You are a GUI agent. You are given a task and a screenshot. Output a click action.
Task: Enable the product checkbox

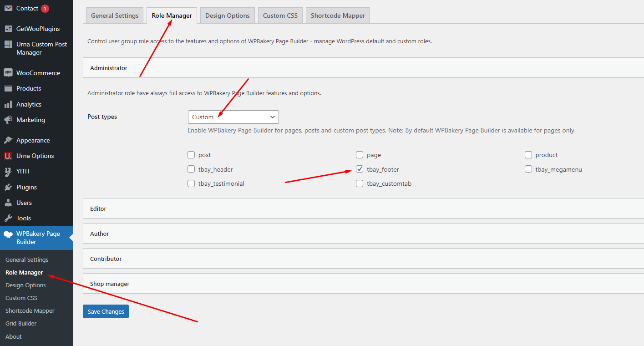[528, 155]
